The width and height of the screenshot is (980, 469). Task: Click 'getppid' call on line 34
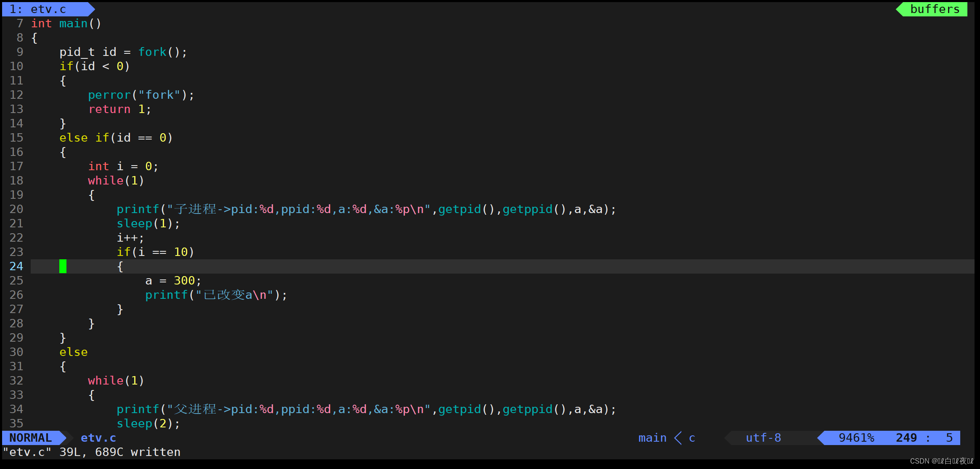527,409
